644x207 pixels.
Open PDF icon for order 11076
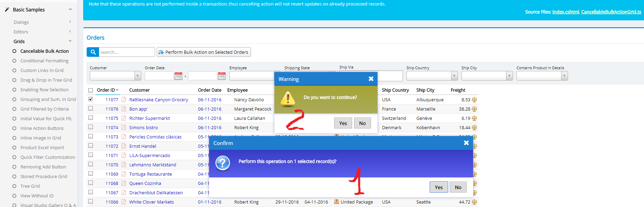pyautogui.click(x=124, y=109)
